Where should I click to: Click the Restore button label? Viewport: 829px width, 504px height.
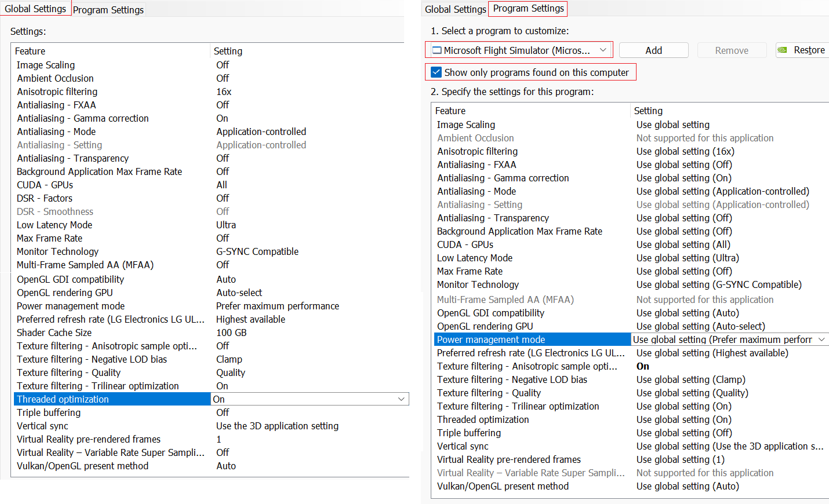[x=809, y=50]
